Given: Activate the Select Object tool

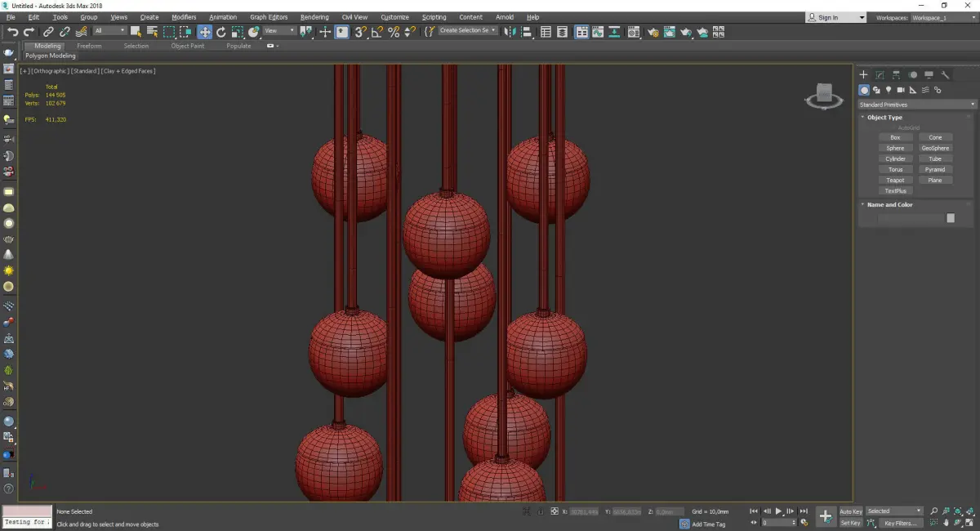Looking at the screenshot, I should coord(136,32).
